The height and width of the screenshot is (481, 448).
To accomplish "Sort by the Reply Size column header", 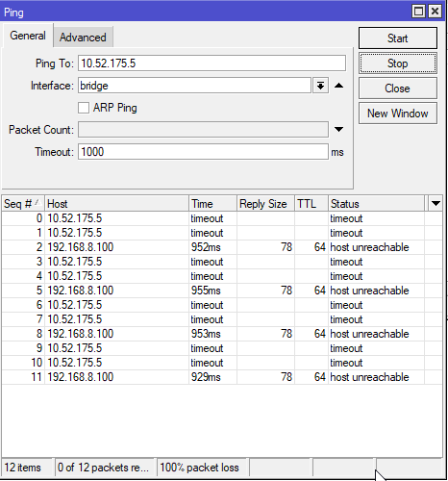I will [265, 204].
